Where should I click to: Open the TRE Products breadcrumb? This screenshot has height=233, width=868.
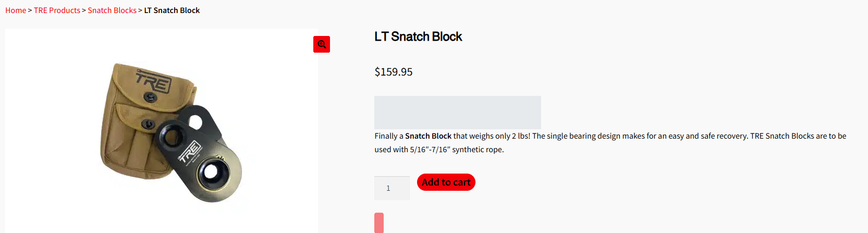pyautogui.click(x=57, y=10)
